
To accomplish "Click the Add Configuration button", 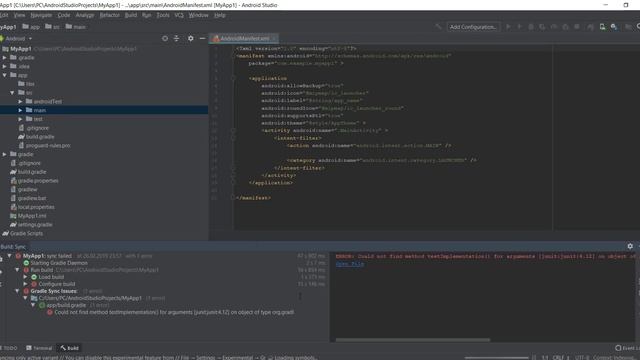I will point(473,27).
